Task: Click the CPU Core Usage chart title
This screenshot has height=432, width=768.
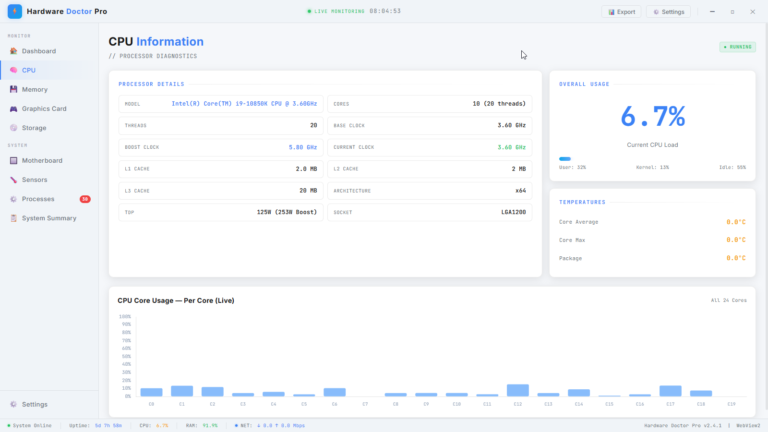Action: pyautogui.click(x=176, y=301)
